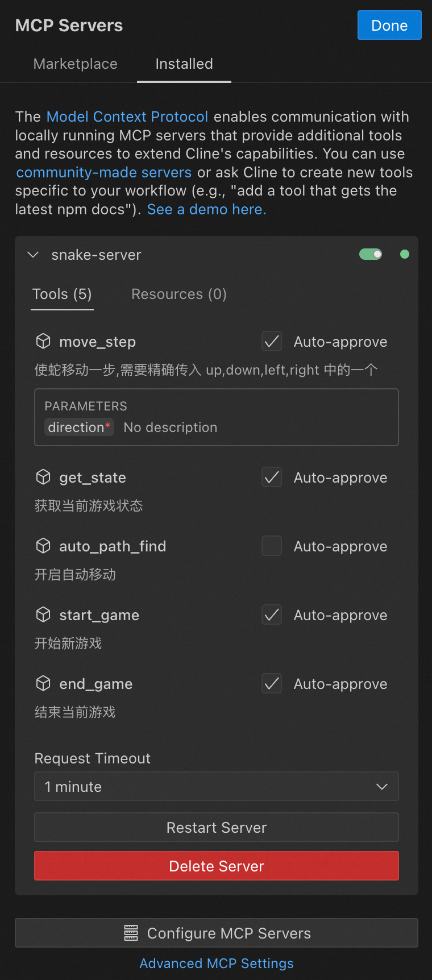Viewport: 432px width, 980px height.
Task: Click the green snake-server status dot
Action: click(x=404, y=254)
